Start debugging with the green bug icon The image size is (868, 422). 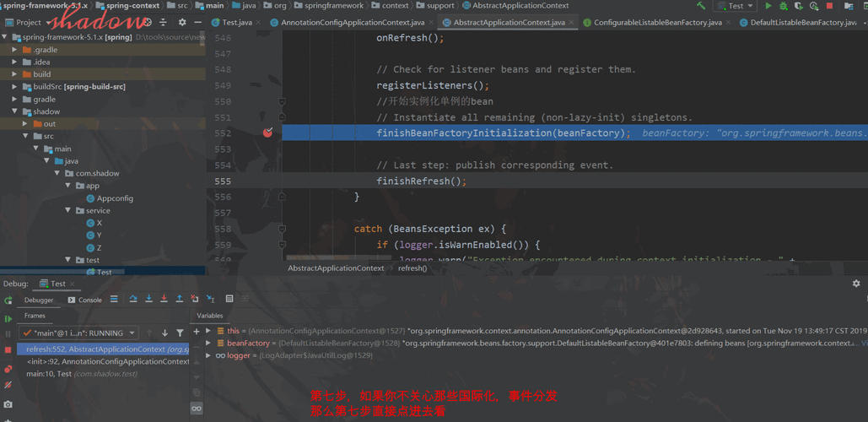(x=783, y=6)
